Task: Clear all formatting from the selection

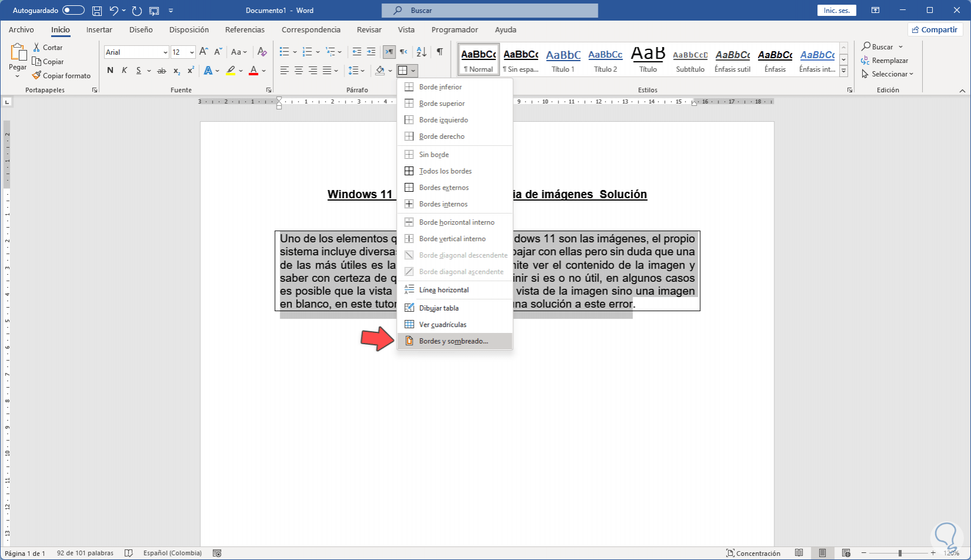Action: [x=262, y=52]
